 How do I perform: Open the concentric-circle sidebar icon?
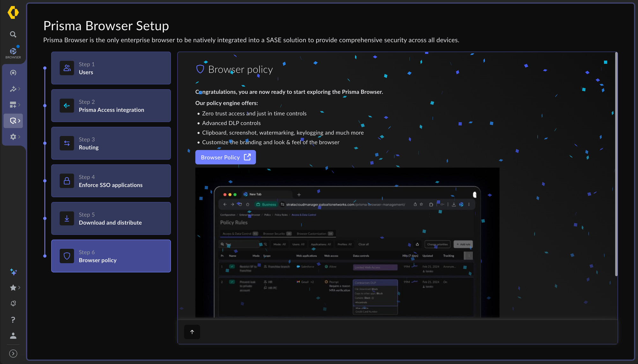pos(13,73)
